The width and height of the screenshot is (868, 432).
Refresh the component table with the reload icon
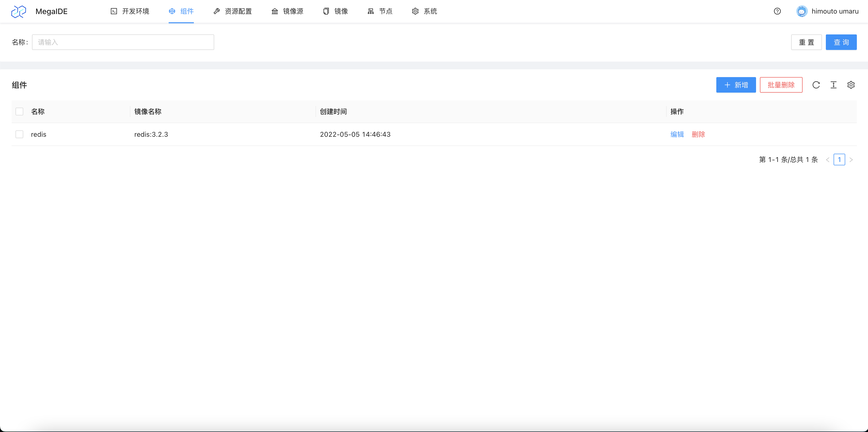click(816, 85)
